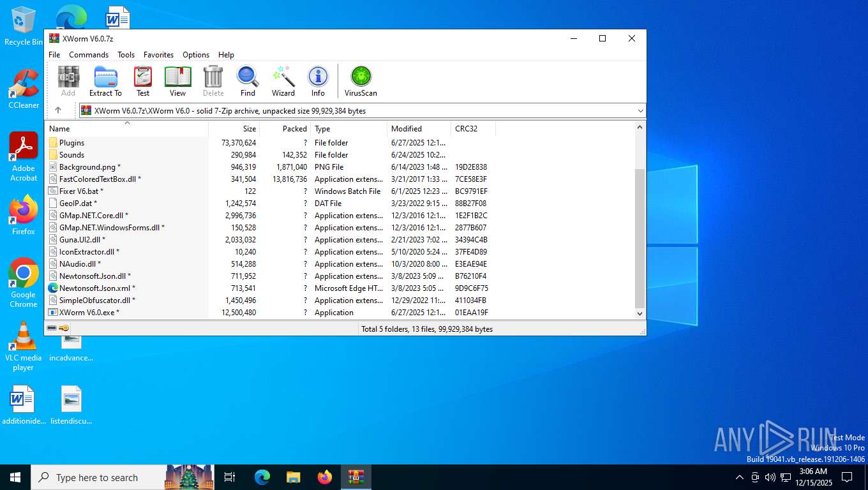The height and width of the screenshot is (490, 868).
Task: Open the Help menu
Action: 226,55
